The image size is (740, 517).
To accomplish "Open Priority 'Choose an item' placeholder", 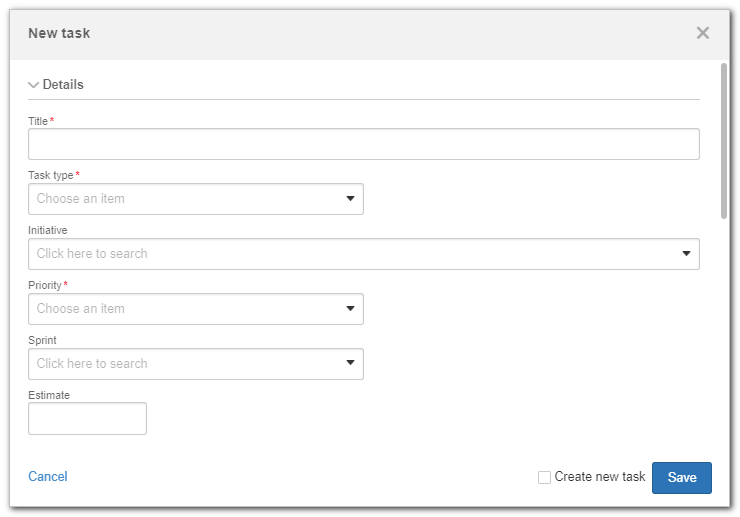I will [x=81, y=309].
